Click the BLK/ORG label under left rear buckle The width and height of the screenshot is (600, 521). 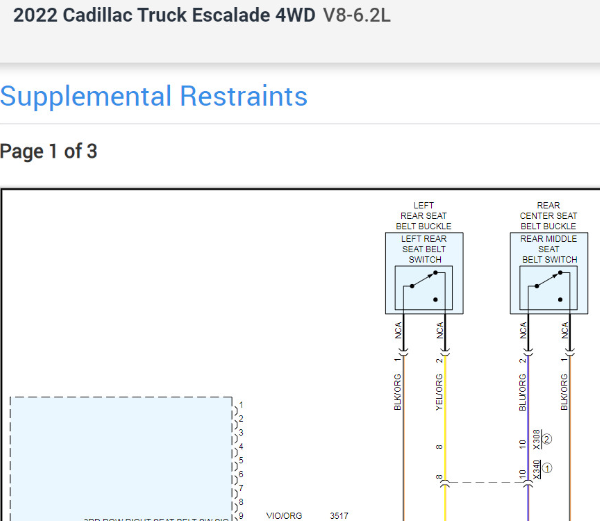point(398,392)
